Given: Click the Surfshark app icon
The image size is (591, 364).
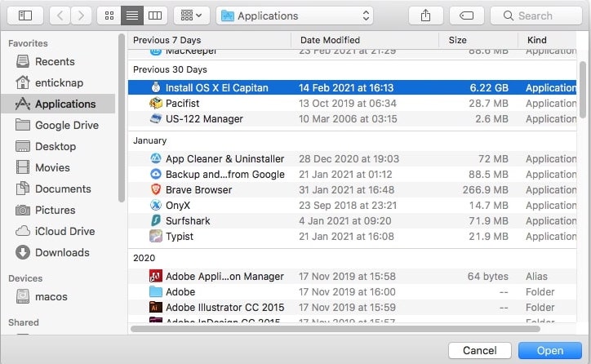Looking at the screenshot, I should pyautogui.click(x=156, y=220).
